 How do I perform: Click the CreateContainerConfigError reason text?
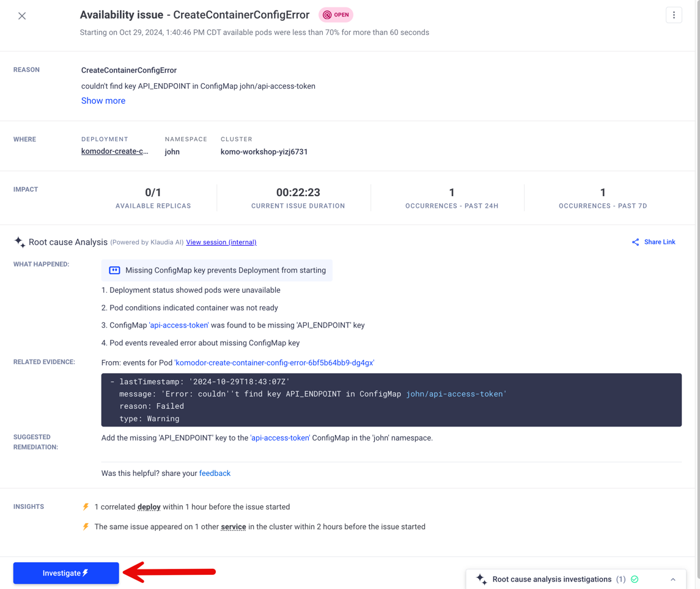click(129, 70)
